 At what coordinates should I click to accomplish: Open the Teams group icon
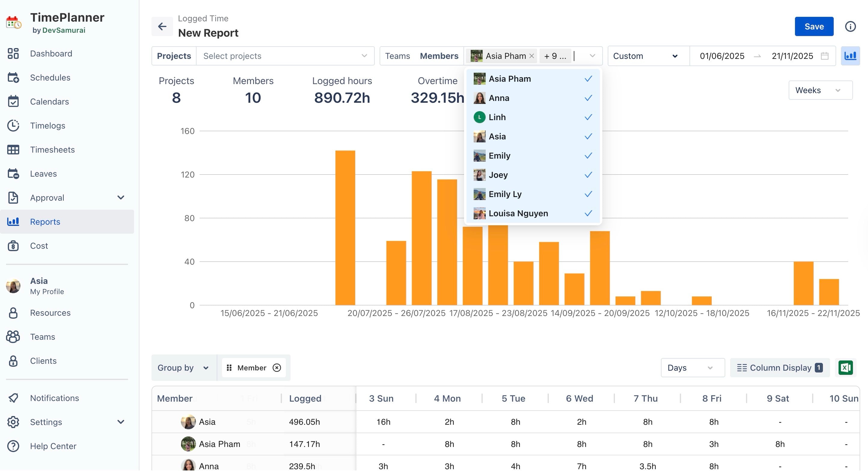pyautogui.click(x=13, y=337)
